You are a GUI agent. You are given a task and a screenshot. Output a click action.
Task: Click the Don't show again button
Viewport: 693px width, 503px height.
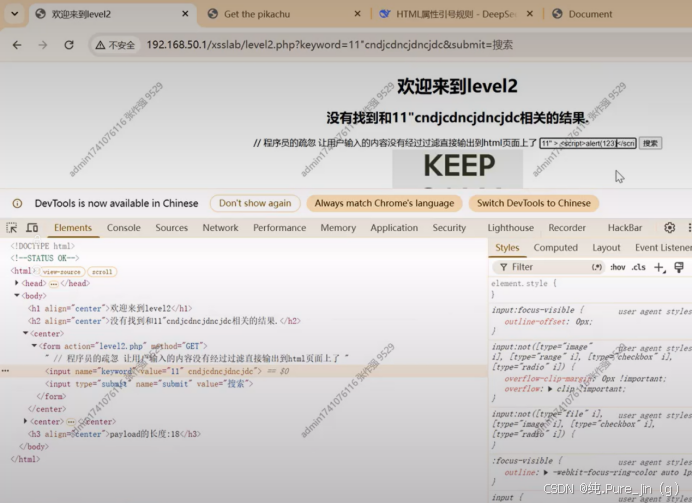[255, 203]
